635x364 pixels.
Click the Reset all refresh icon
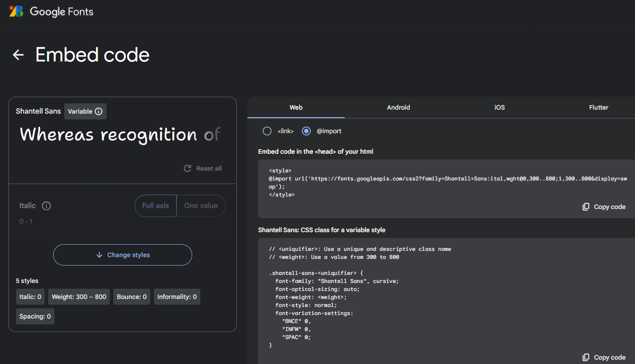point(187,168)
